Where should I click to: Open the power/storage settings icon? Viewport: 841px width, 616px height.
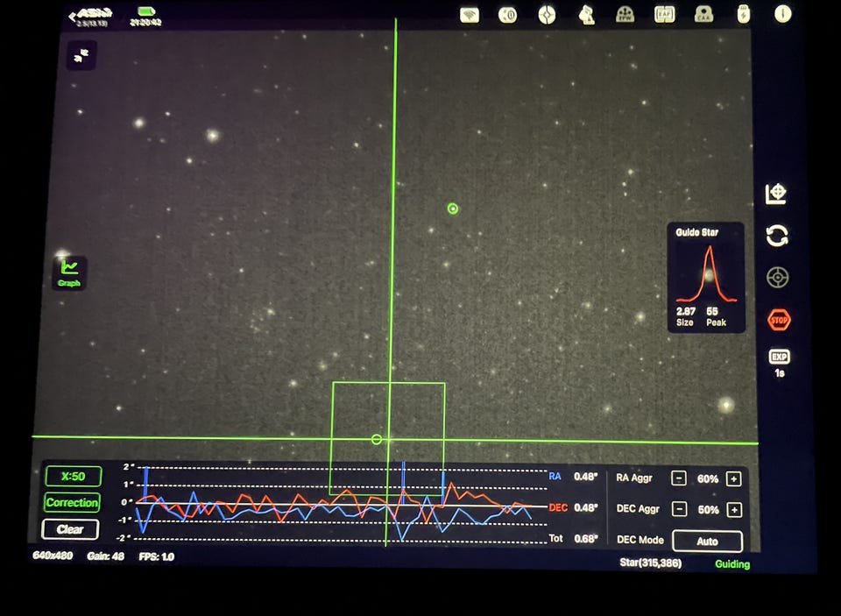[x=743, y=14]
